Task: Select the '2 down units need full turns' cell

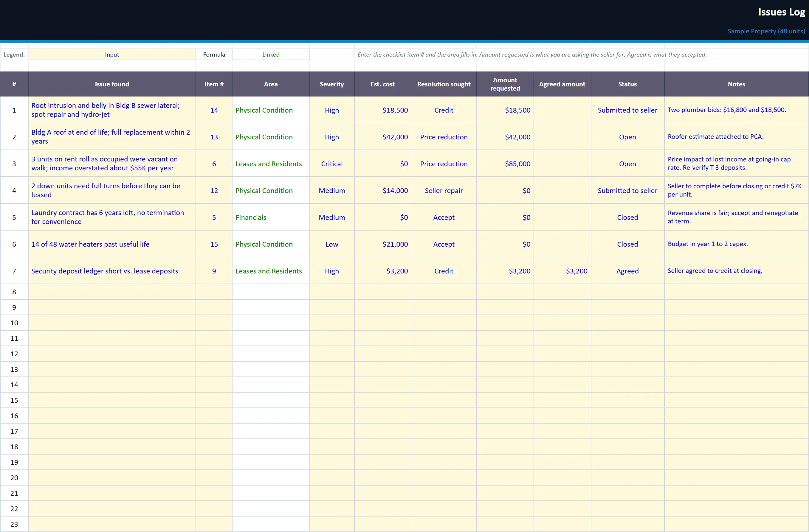Action: pyautogui.click(x=112, y=191)
